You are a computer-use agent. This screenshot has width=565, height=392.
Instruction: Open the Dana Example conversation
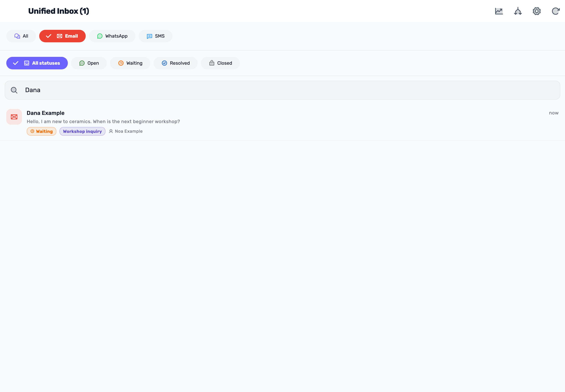282,122
